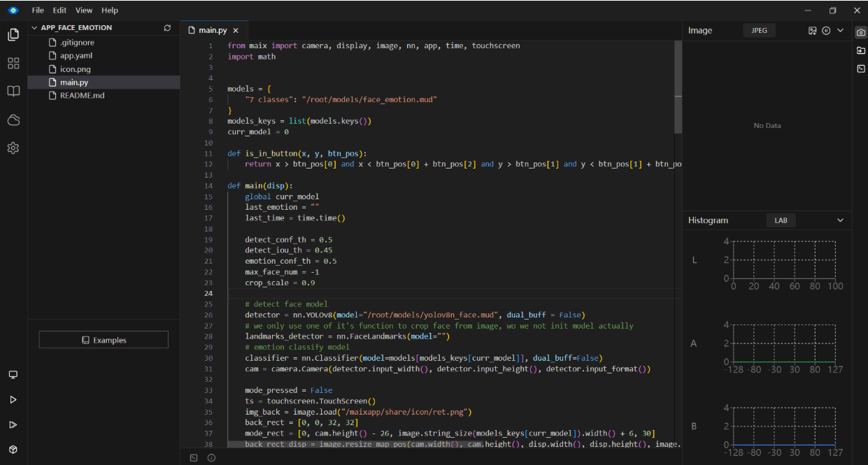Open the documentation book icon
Image resolution: width=868 pixels, height=465 pixels.
click(13, 92)
